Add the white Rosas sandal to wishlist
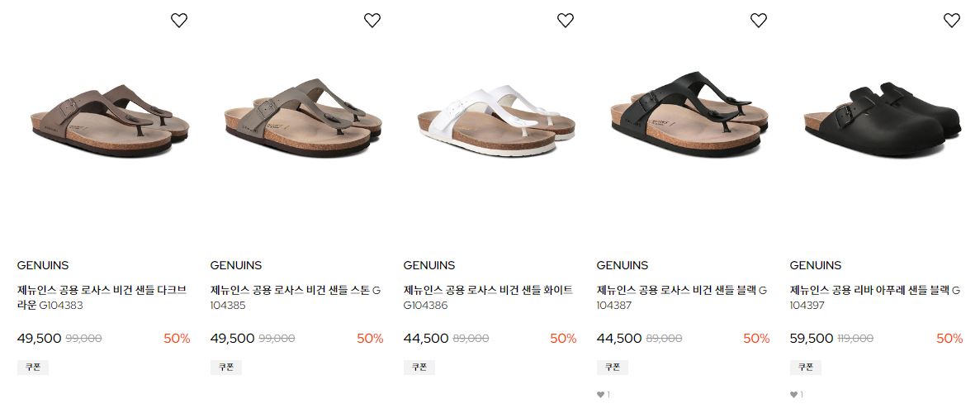 click(565, 20)
